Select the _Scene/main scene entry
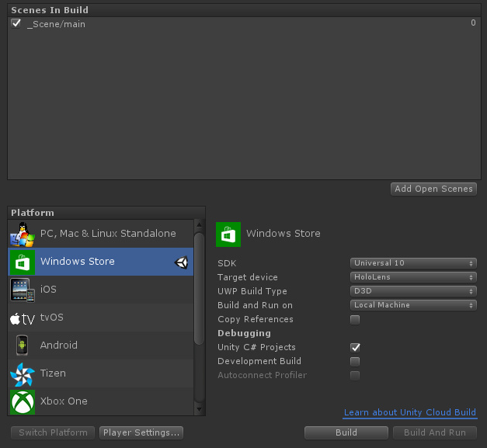 pos(244,24)
